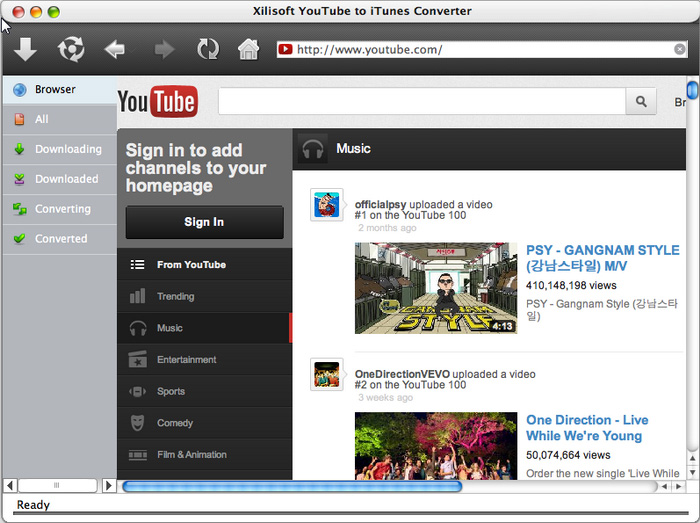Switch to the Downloaded list

(x=66, y=179)
